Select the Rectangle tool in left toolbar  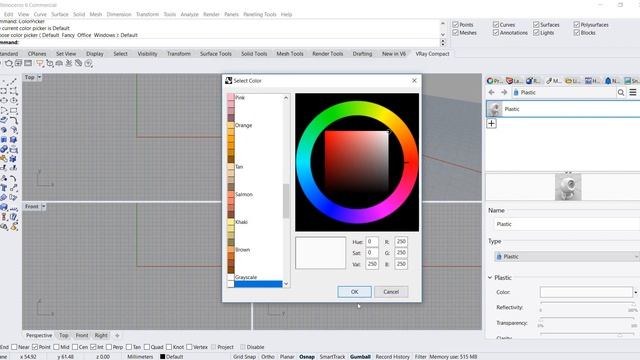[x=13, y=111]
